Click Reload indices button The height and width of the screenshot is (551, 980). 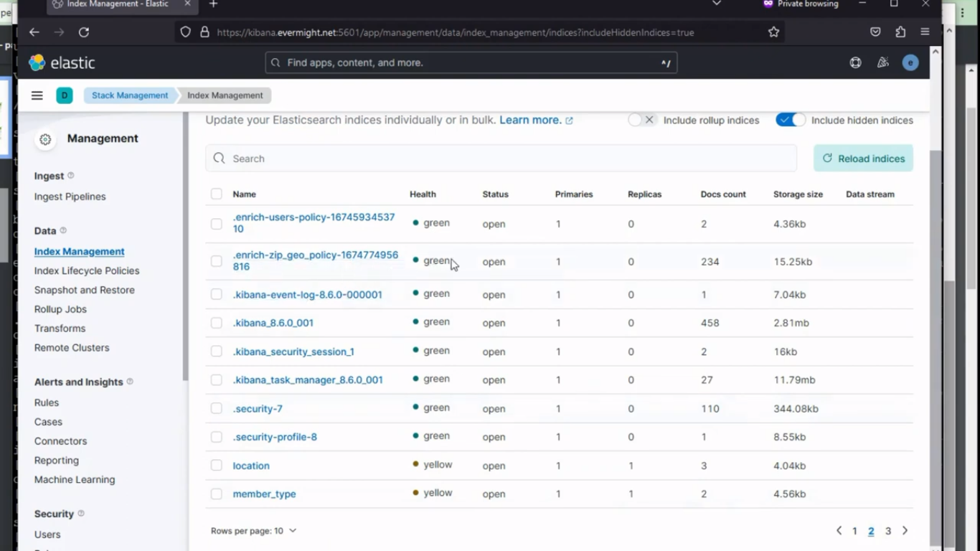coord(863,159)
